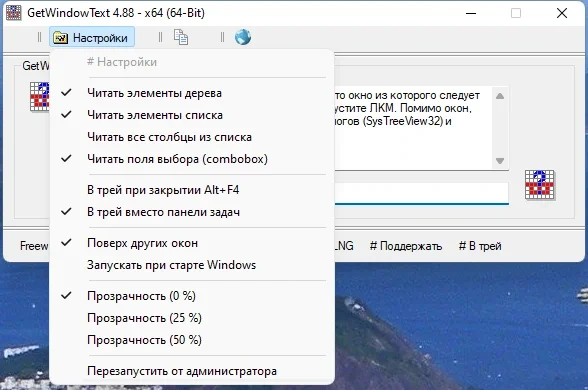
Task: Toggle В трей вместо панели задач
Action: pyautogui.click(x=192, y=212)
